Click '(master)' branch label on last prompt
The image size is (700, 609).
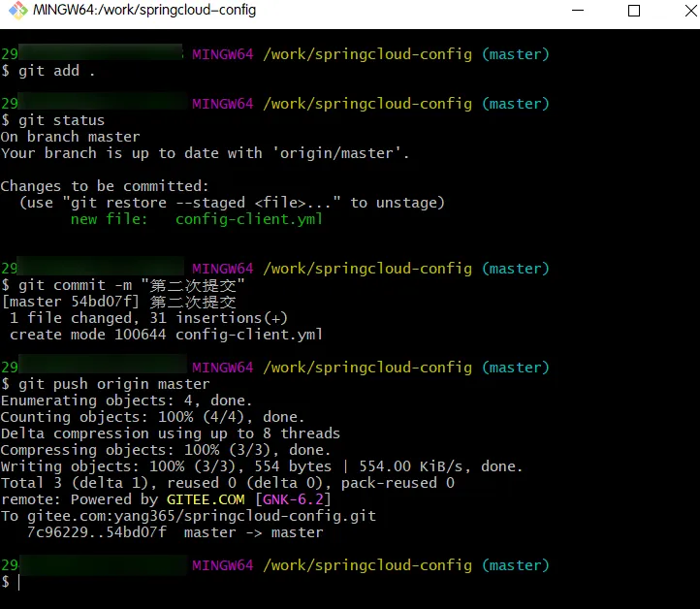pos(515,565)
